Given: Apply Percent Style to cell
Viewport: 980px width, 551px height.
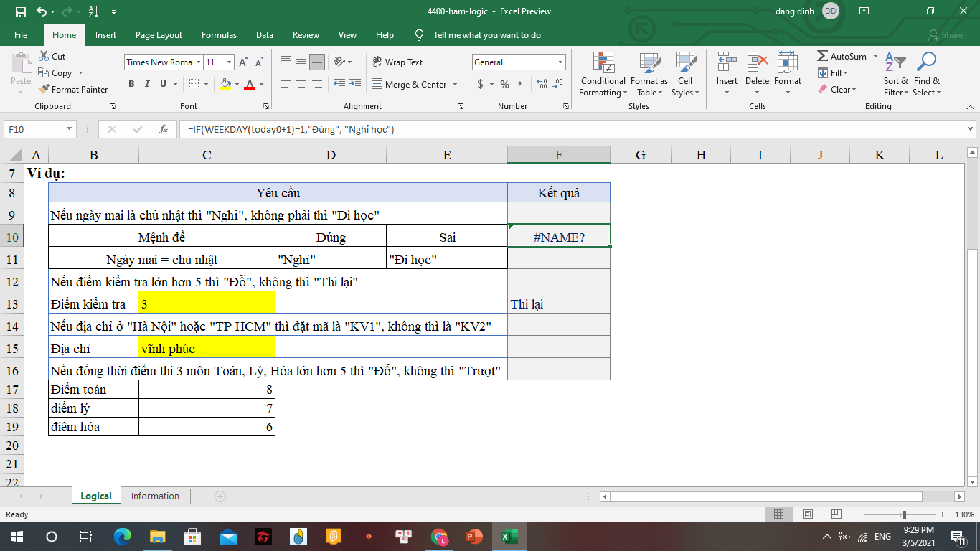Looking at the screenshot, I should [504, 84].
